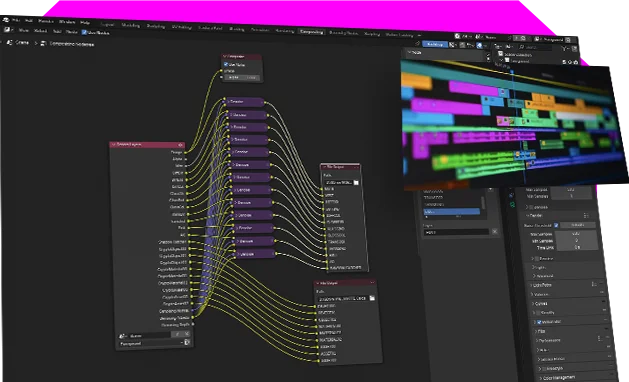Toggle the Noise Threshold checkbox
This screenshot has width=629, height=382.
point(556,225)
